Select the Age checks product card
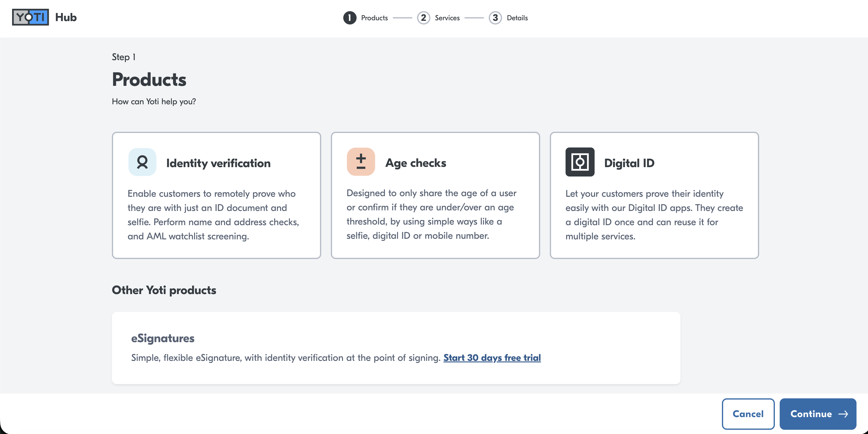868x434 pixels. (x=435, y=195)
